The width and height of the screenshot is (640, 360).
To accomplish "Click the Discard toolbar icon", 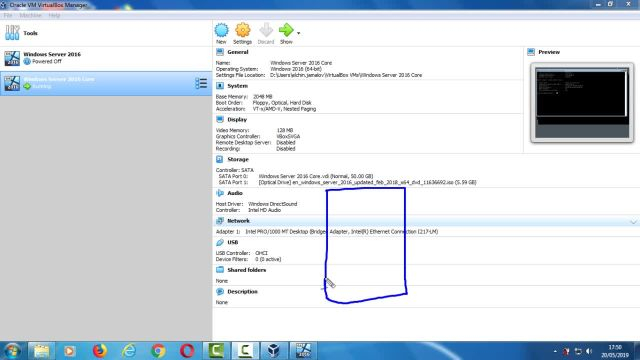I will (x=266, y=30).
